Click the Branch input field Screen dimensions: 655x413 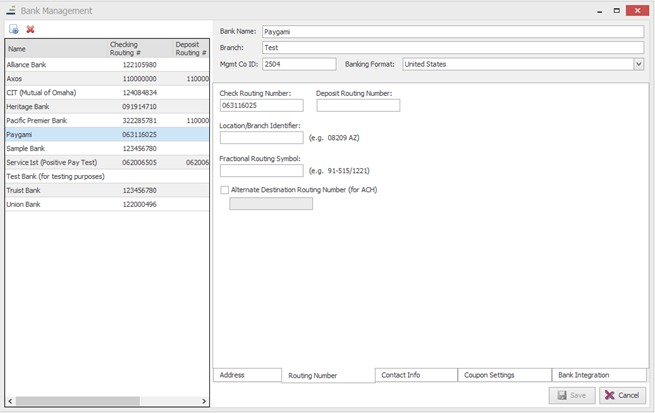pyautogui.click(x=453, y=48)
